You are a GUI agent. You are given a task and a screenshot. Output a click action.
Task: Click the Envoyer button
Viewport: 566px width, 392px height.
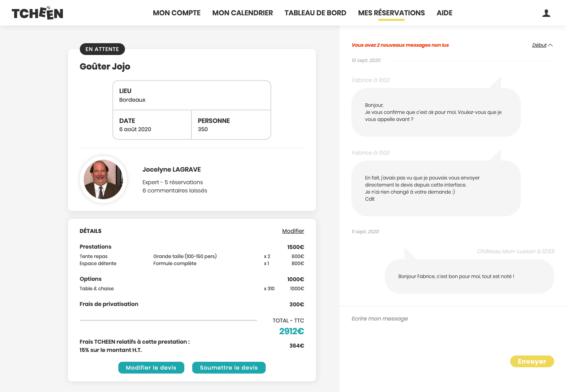click(x=532, y=361)
